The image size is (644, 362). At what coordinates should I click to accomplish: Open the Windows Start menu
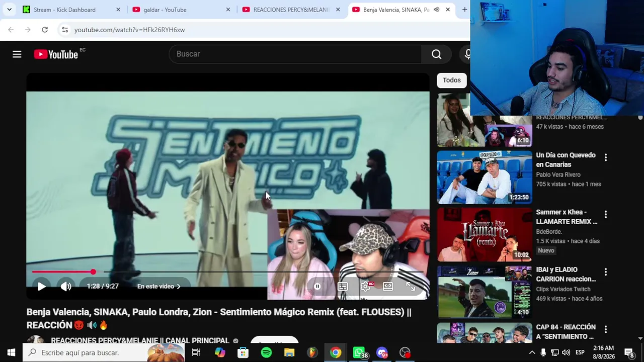click(x=11, y=352)
